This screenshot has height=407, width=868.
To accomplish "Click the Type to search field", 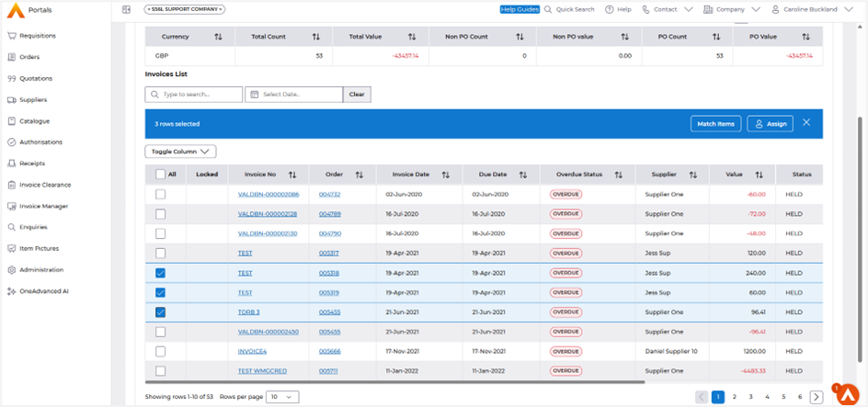I will tap(194, 95).
